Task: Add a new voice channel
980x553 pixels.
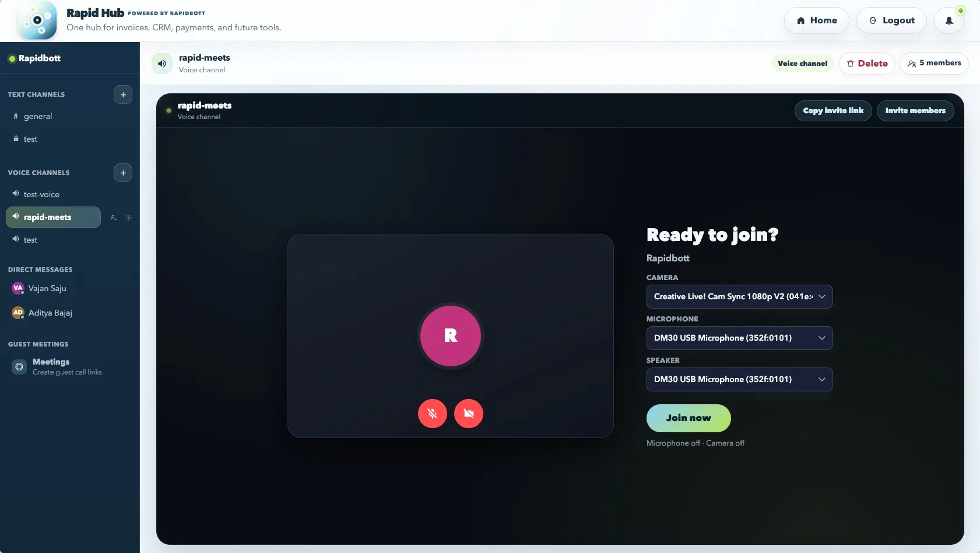Action: [x=123, y=173]
